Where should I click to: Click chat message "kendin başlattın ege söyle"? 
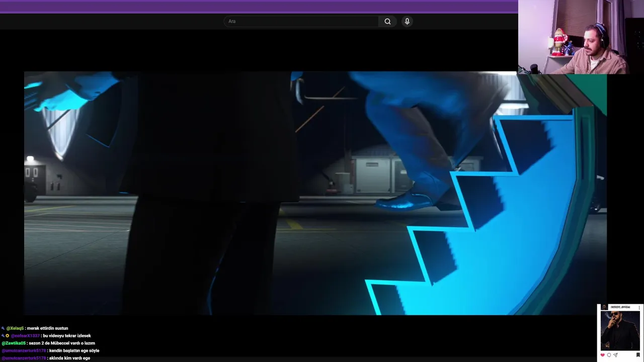point(74,351)
